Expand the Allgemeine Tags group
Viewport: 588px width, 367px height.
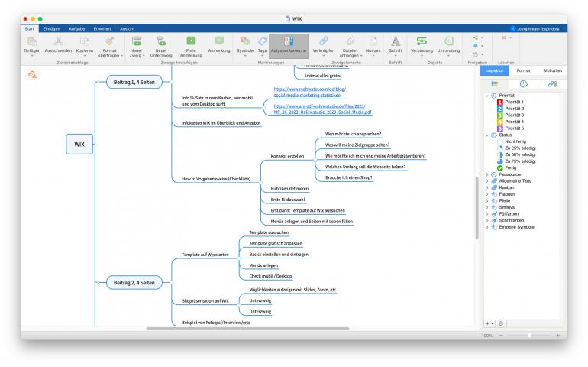(x=487, y=181)
